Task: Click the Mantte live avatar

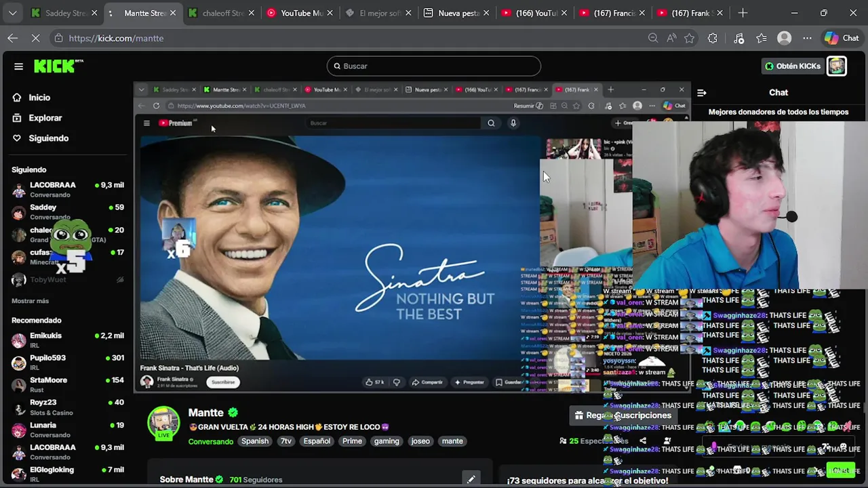Action: (x=163, y=423)
